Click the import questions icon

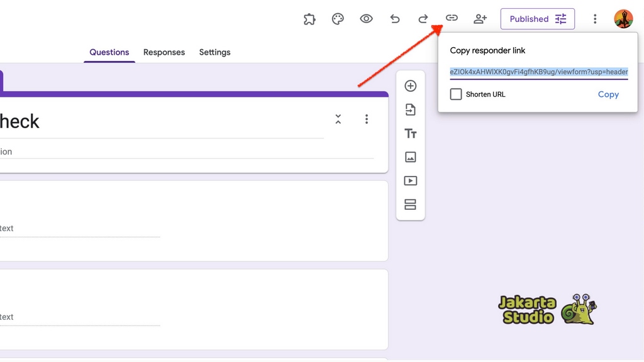point(410,110)
